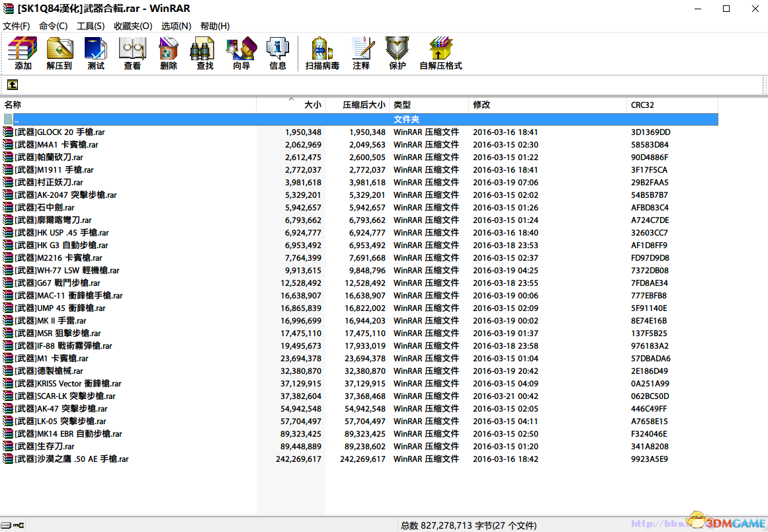Select [武器]HK USP .45 手槍.rar
Image resolution: width=768 pixels, height=532 pixels.
tap(62, 233)
